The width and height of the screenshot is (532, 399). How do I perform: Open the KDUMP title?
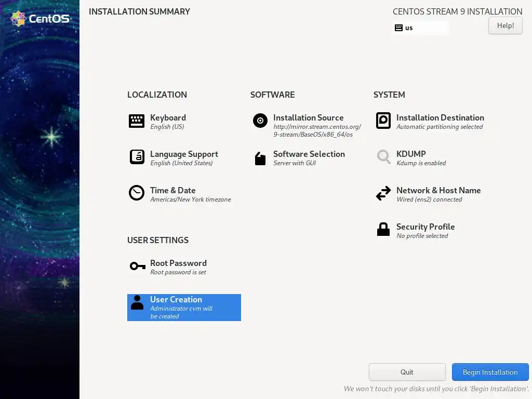[x=411, y=154]
